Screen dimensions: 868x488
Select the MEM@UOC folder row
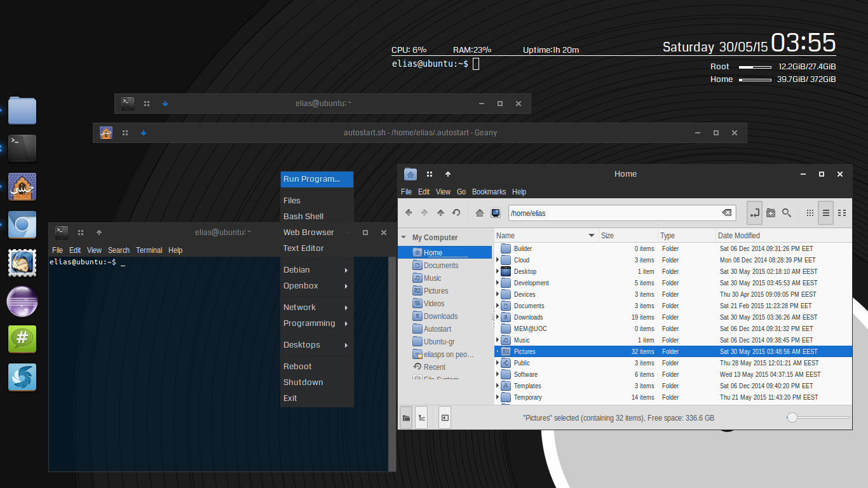(x=673, y=329)
